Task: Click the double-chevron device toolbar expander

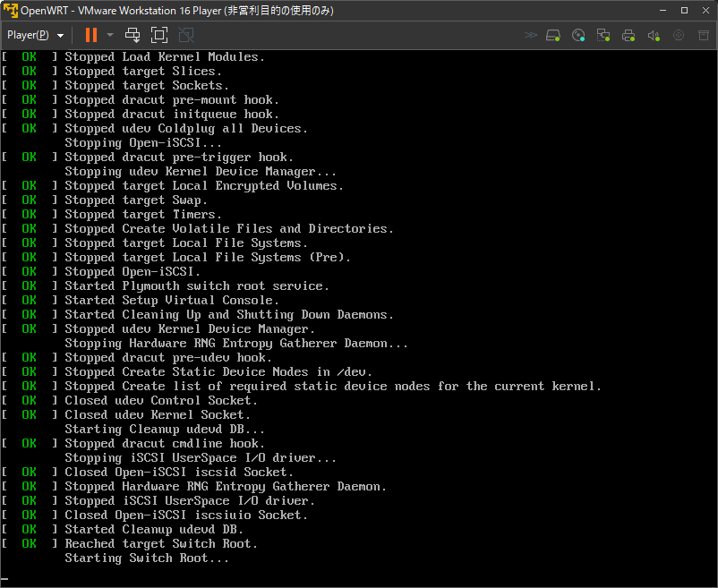Action: pos(530,35)
